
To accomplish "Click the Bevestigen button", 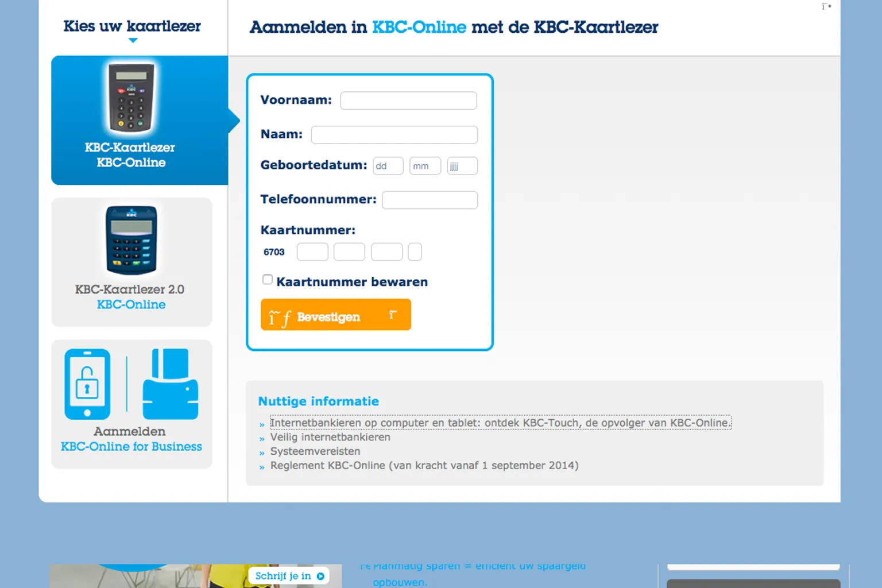I will 336,315.
